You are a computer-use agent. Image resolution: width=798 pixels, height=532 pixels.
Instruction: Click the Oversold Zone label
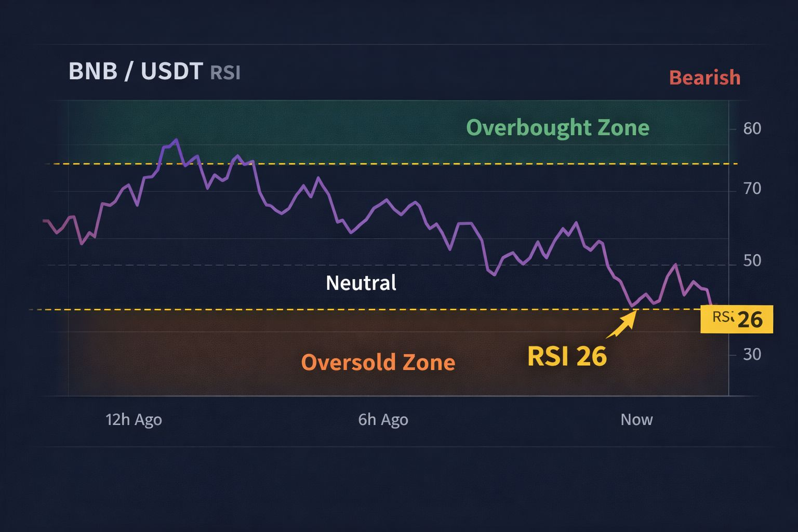[x=378, y=362]
